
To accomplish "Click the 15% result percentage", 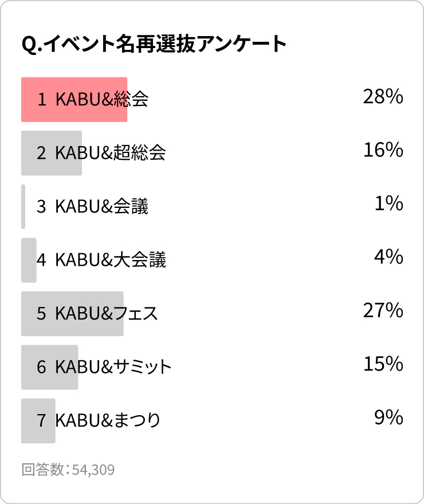I will tap(383, 364).
